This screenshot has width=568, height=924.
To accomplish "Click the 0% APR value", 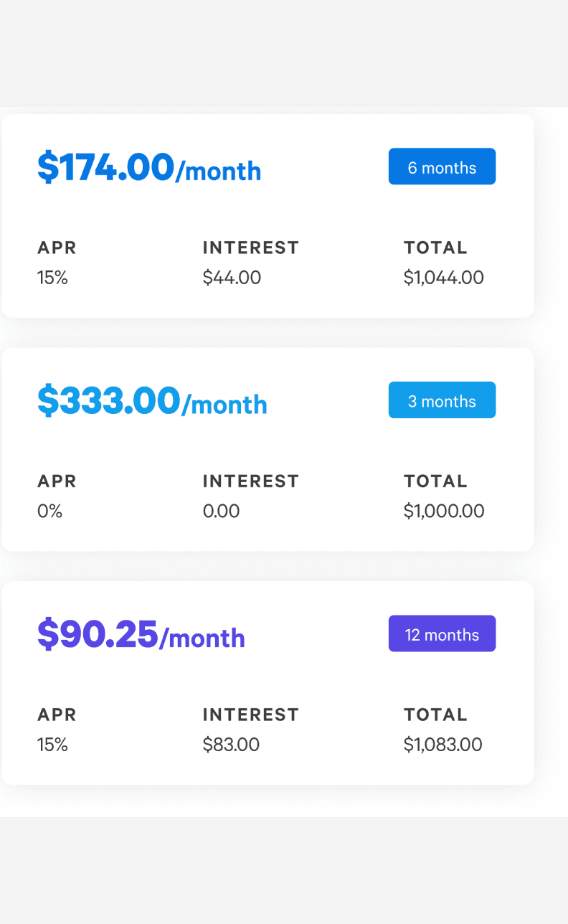I will [50, 511].
